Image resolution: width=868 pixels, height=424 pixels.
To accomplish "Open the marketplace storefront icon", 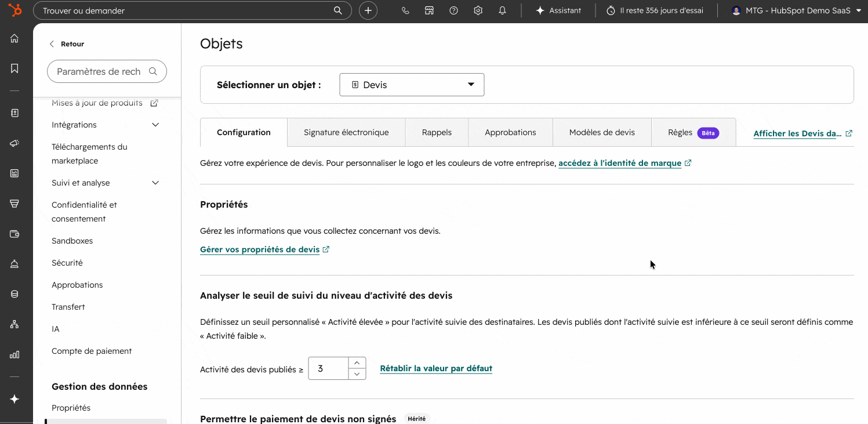I will tap(430, 10).
